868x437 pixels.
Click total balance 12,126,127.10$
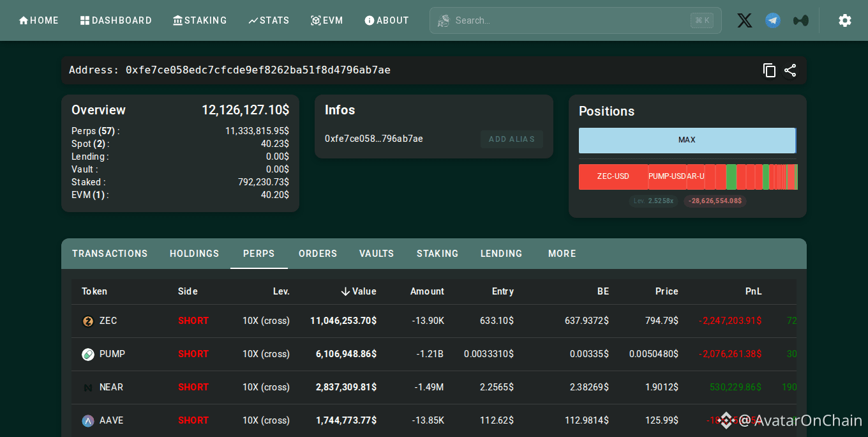pyautogui.click(x=246, y=110)
